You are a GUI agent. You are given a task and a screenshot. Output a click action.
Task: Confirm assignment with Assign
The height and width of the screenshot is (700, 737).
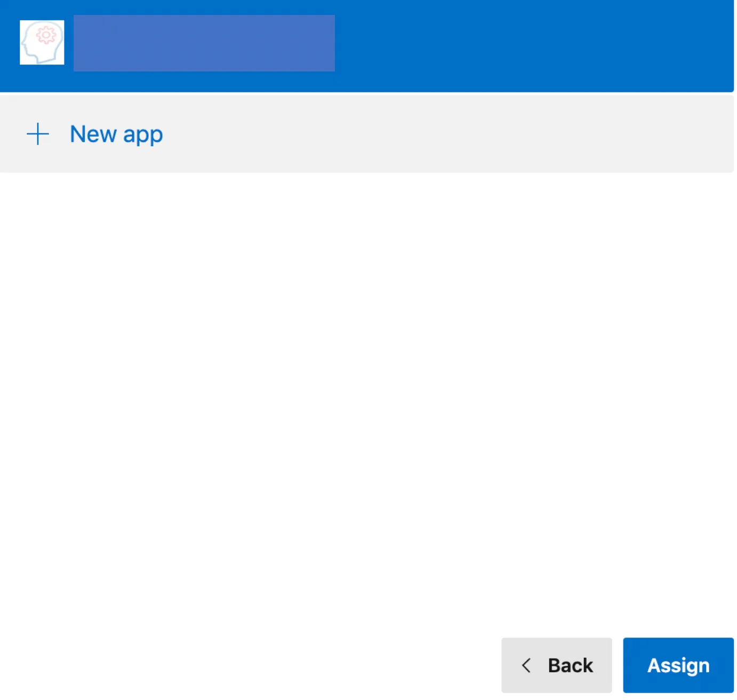(678, 665)
